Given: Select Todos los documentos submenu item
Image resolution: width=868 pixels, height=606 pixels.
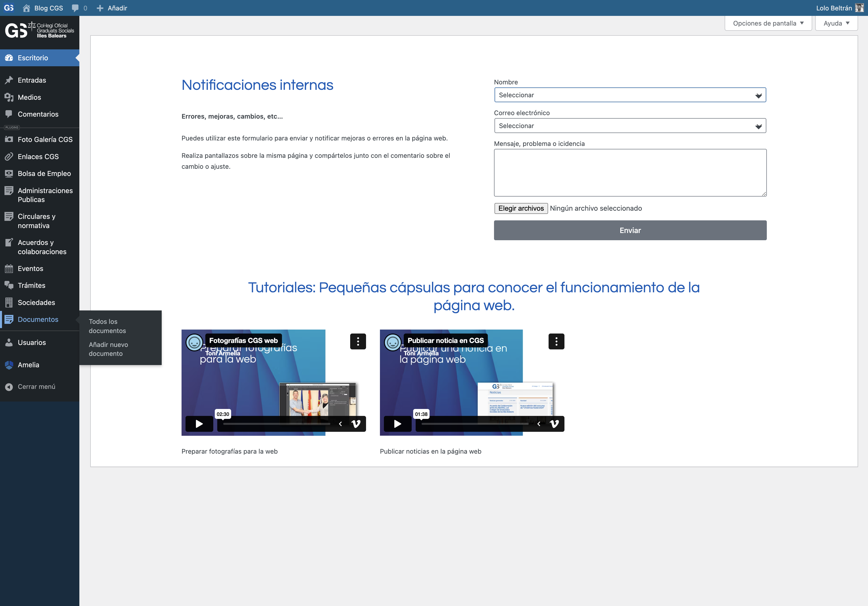Looking at the screenshot, I should [x=107, y=326].
